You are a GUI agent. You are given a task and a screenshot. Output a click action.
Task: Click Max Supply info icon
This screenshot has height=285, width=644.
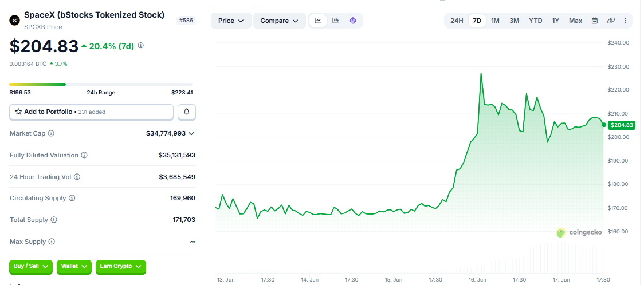click(52, 242)
